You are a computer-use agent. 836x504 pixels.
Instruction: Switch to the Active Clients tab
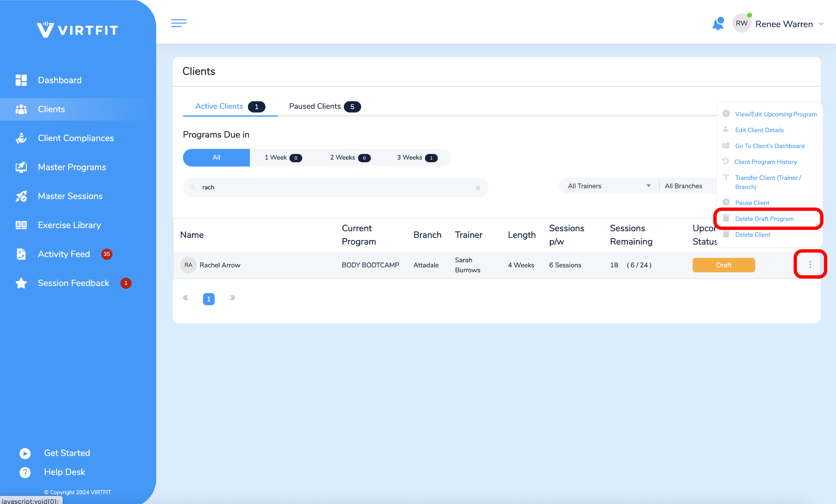230,106
